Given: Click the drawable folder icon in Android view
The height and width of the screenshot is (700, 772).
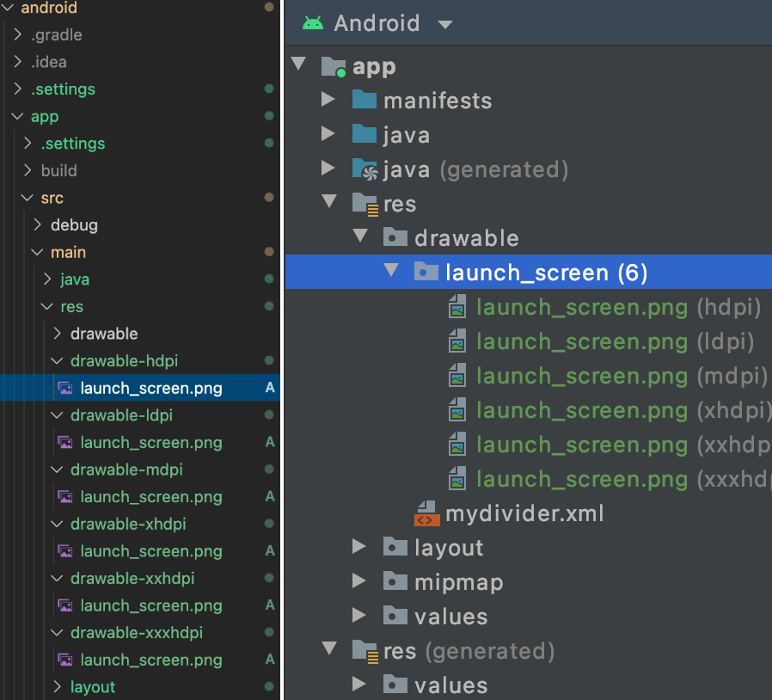Looking at the screenshot, I should [395, 237].
